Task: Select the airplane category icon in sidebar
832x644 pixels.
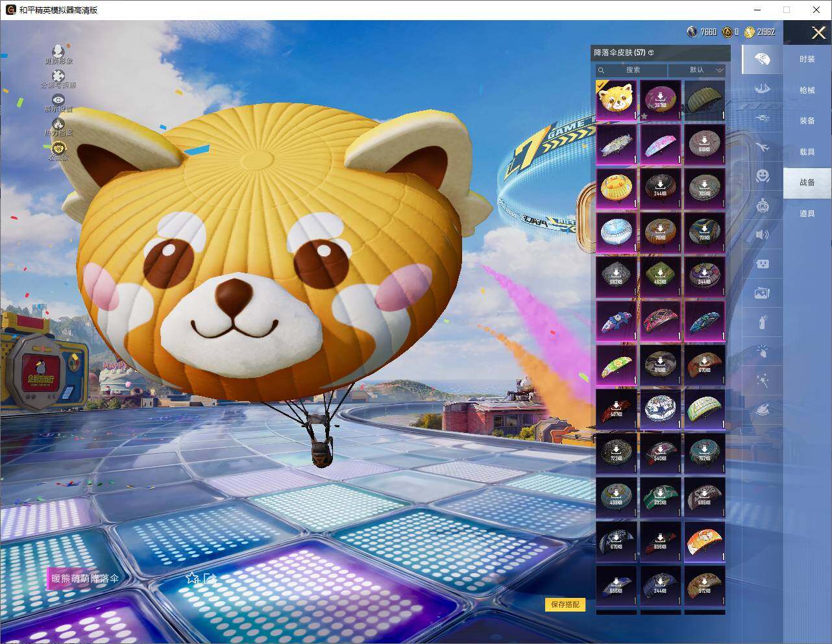Action: point(763,147)
